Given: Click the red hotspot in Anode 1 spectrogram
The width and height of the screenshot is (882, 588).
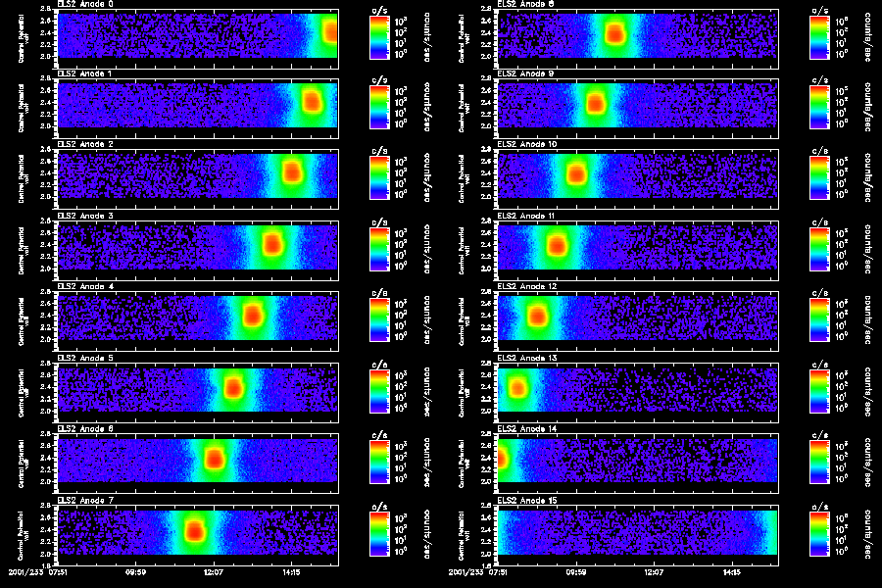Looking at the screenshot, I should (312, 102).
